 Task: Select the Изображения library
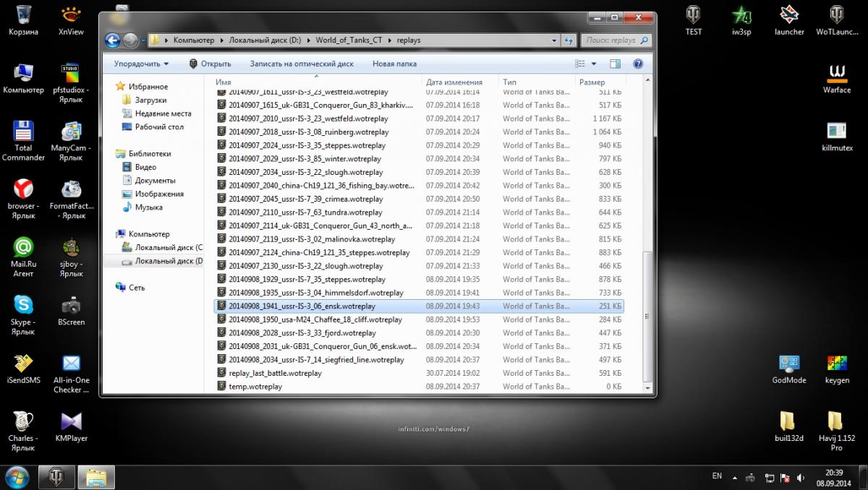(159, 194)
